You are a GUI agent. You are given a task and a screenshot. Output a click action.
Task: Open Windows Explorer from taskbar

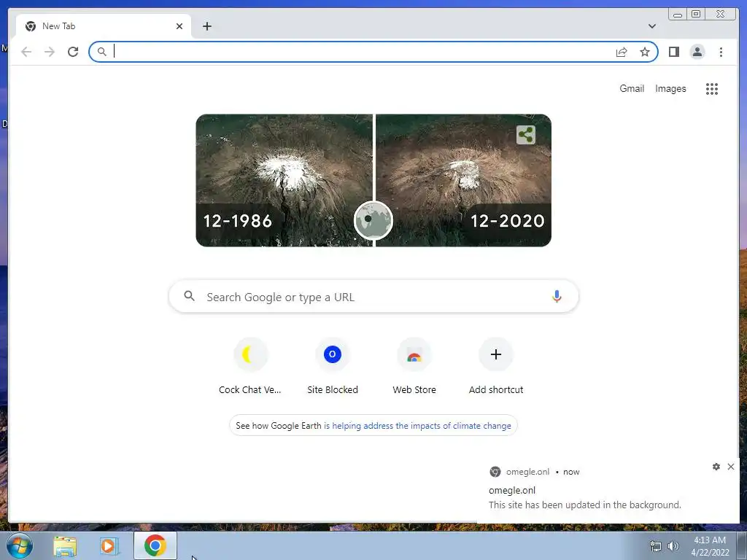tap(65, 546)
